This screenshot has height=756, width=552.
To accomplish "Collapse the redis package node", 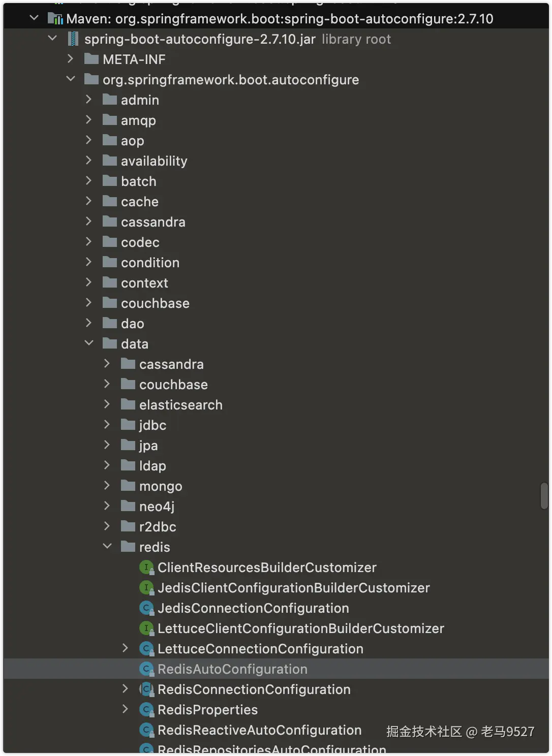I will [107, 547].
